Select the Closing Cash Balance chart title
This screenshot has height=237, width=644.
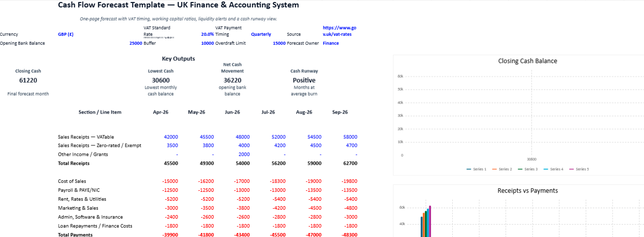click(x=527, y=61)
